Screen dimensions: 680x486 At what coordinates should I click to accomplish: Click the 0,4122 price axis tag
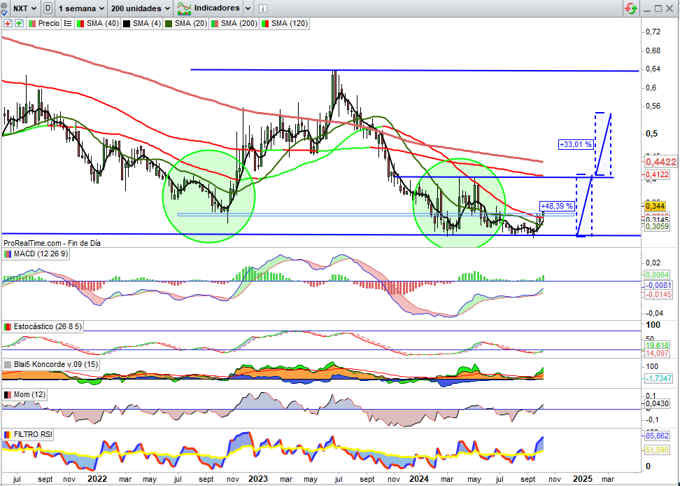point(657,175)
